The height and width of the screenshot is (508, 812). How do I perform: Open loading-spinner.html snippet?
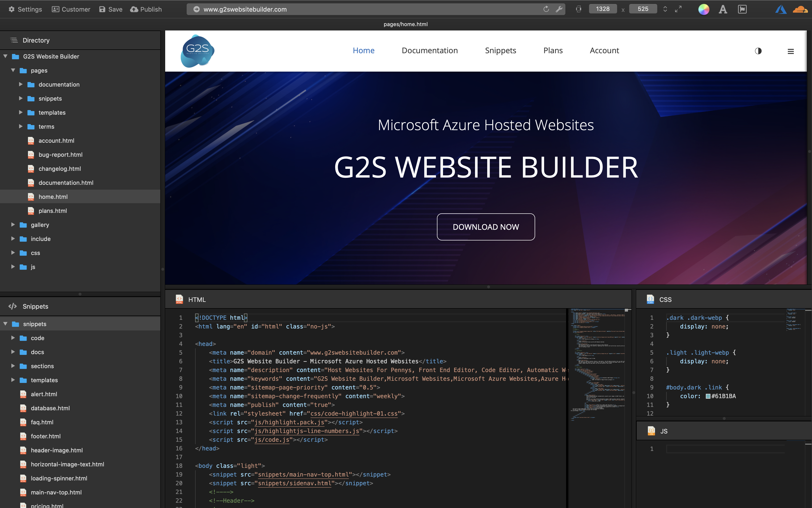(59, 478)
